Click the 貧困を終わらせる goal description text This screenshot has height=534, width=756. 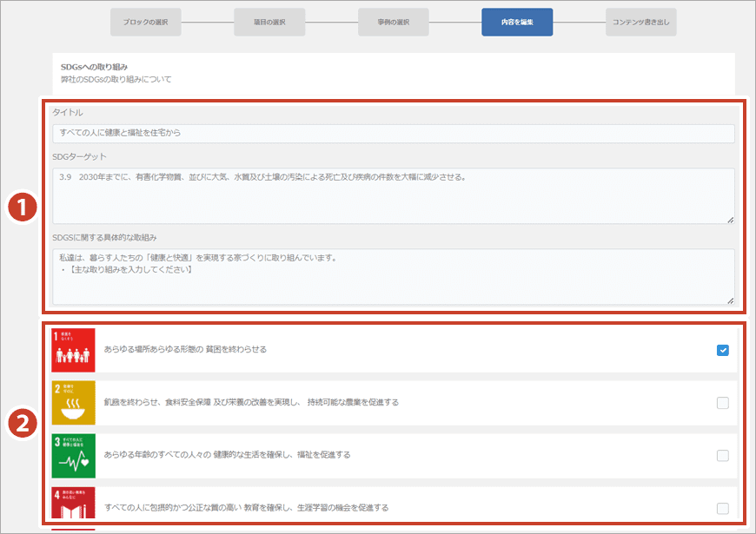point(185,349)
